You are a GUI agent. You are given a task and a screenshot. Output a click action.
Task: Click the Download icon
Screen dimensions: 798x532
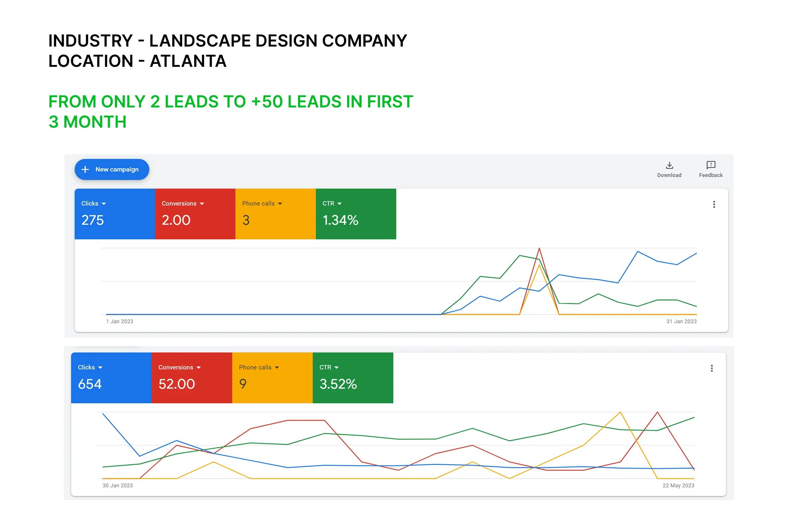click(x=669, y=166)
